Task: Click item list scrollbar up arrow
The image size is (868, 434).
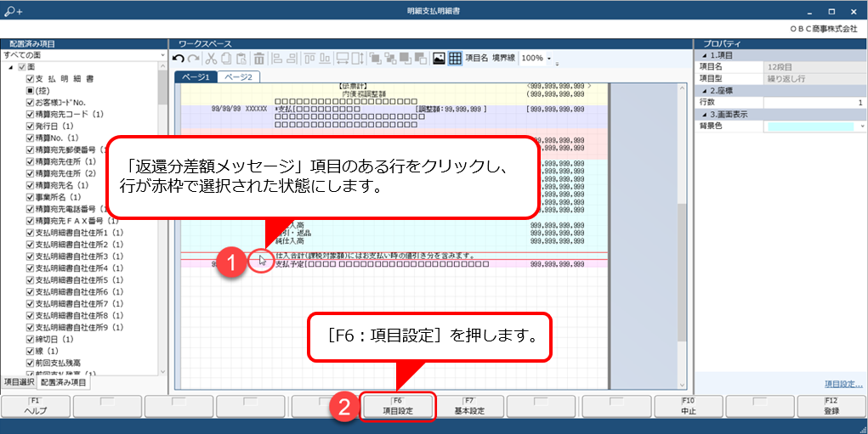Action: click(162, 66)
